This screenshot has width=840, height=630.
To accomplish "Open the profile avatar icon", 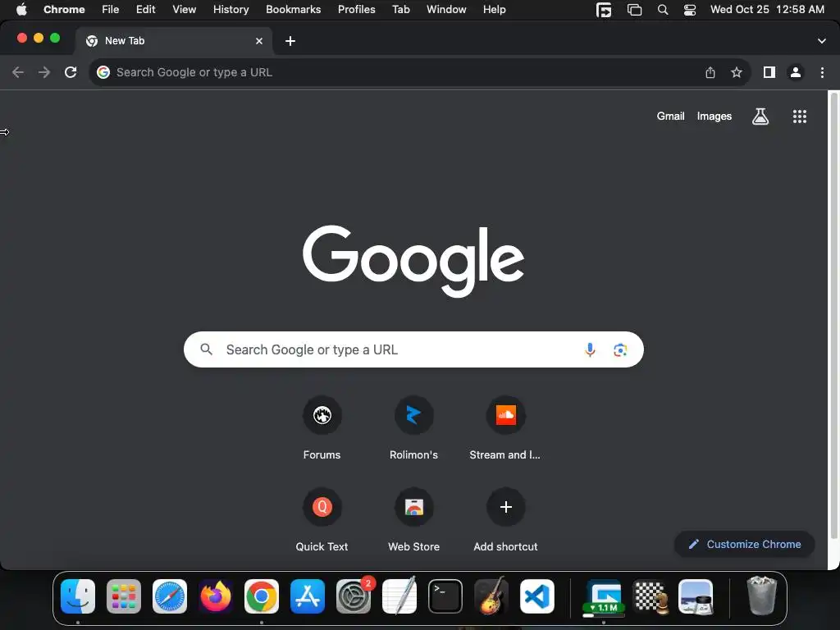I will pos(796,72).
